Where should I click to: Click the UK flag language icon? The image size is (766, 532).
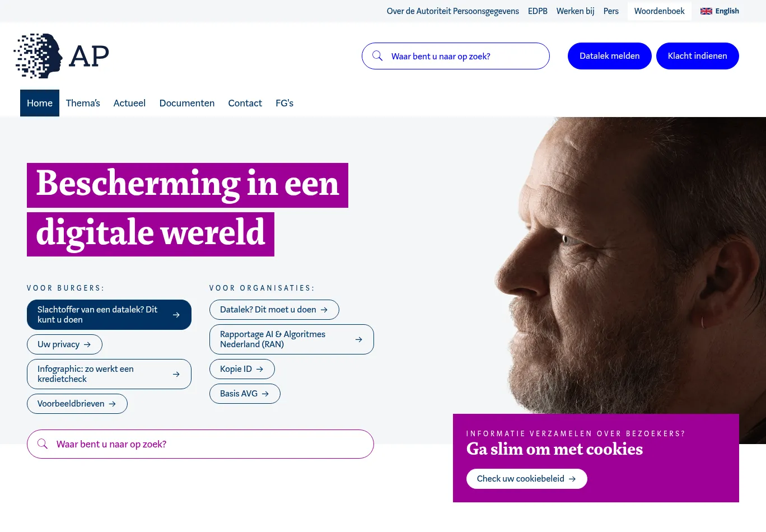click(706, 11)
